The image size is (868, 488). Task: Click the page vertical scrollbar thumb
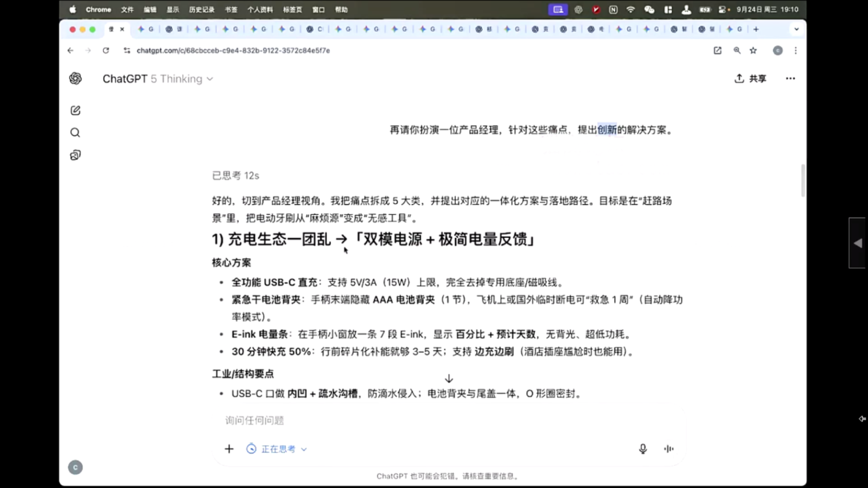coord(803,180)
